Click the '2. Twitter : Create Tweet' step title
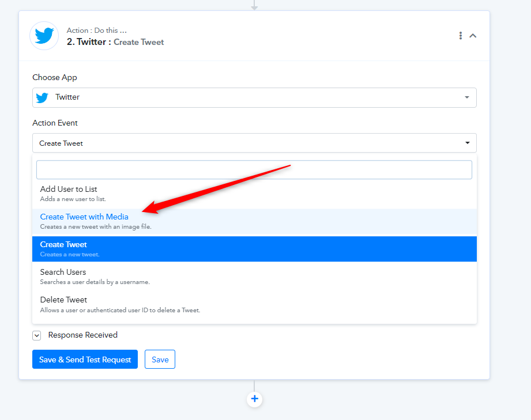Screen dimensions: 531x420 coord(115,42)
